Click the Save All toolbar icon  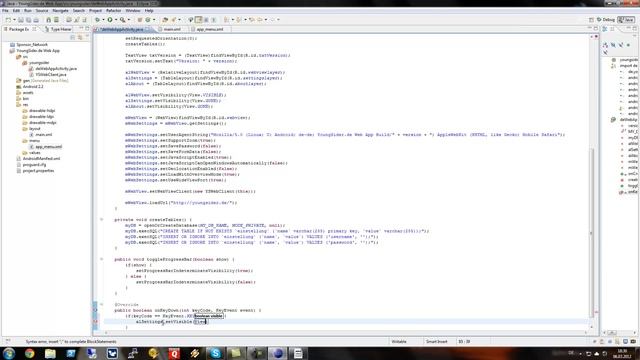[x=29, y=20]
